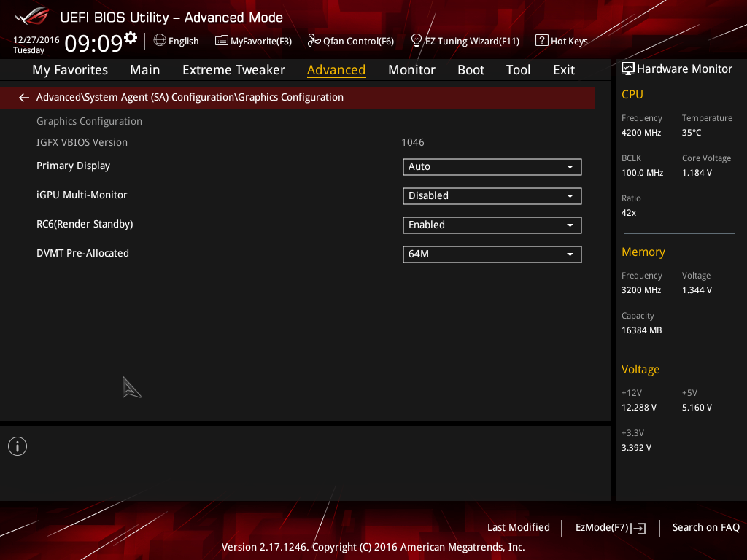Click the Memory section heading
Viewport: 747px width, 560px height.
pos(643,252)
